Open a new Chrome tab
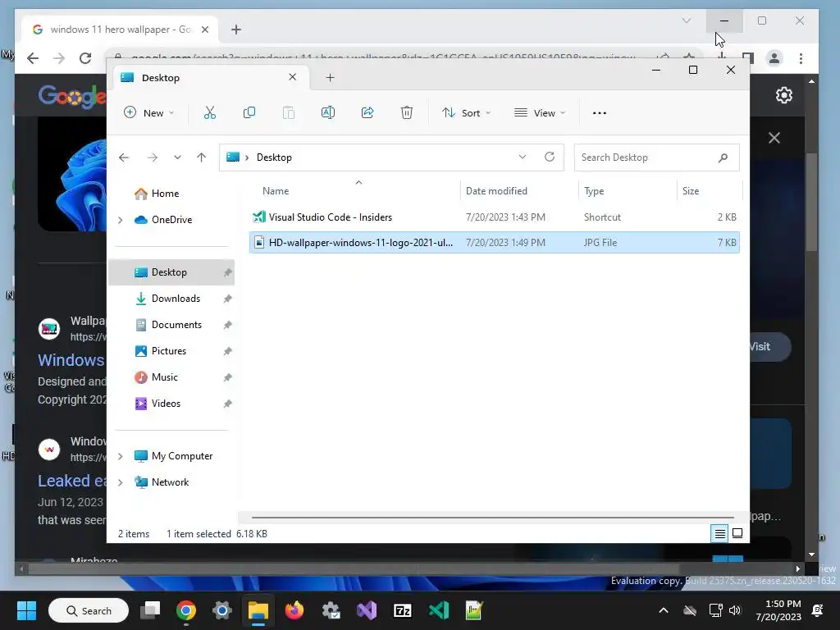840x630 pixels. click(236, 30)
